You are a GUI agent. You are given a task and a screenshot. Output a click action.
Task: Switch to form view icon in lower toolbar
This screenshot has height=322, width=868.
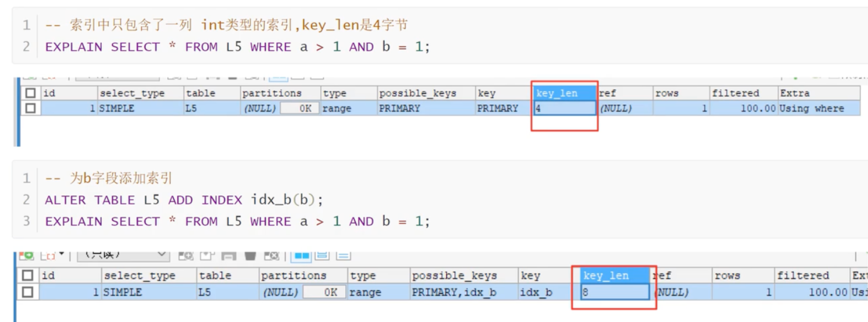tap(322, 255)
